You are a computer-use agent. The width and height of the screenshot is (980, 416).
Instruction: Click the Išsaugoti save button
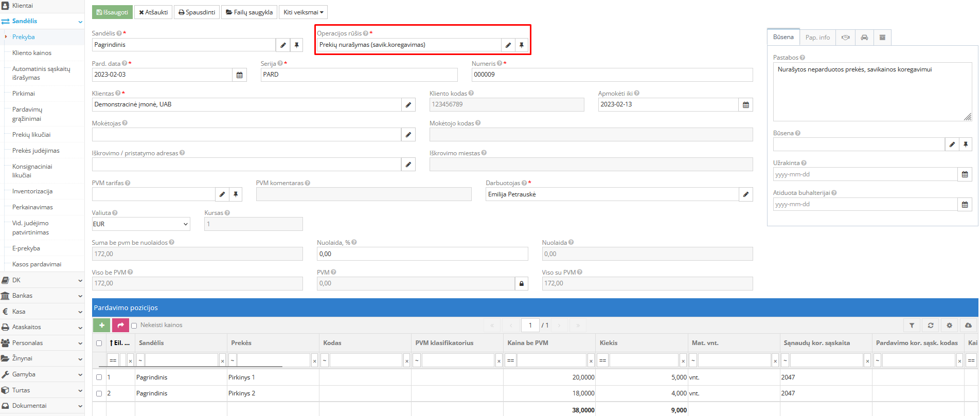112,12
